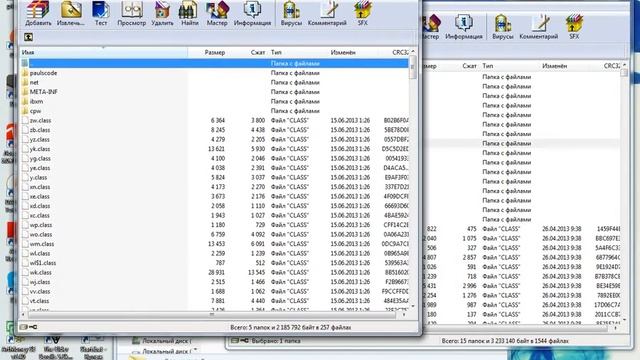Open Просмотр (View) in front window toolbar
The height and width of the screenshot is (360, 640).
[x=131, y=10]
